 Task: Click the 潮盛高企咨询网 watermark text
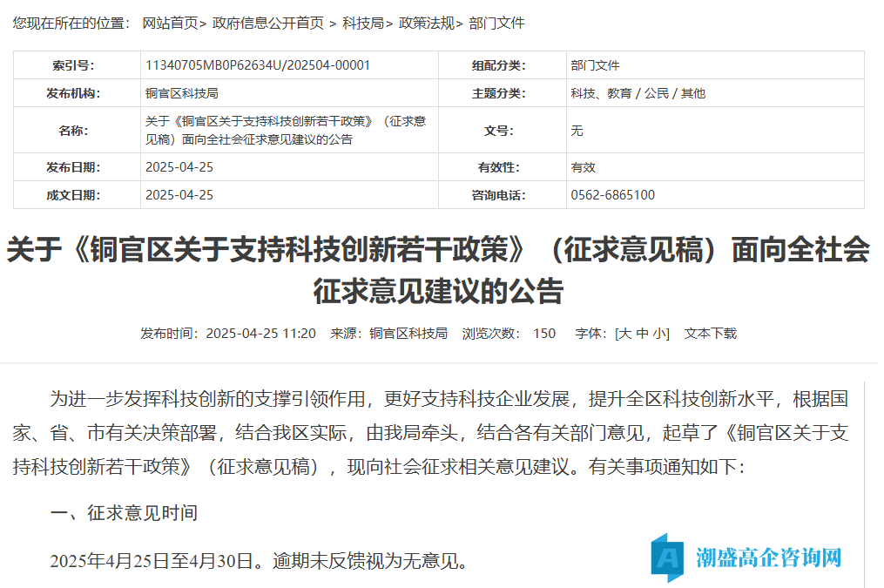769,558
